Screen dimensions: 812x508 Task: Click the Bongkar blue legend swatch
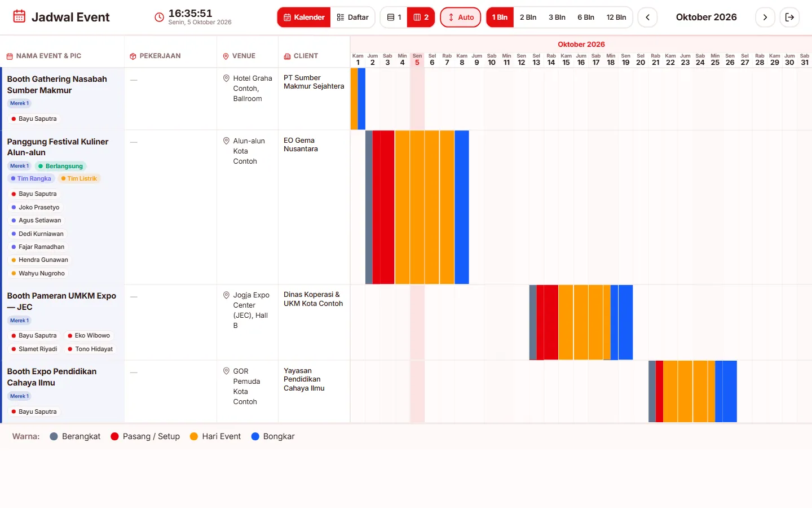point(255,436)
